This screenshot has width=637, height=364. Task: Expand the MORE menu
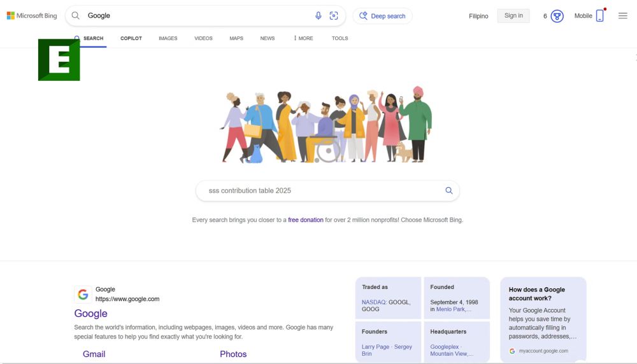[303, 38]
